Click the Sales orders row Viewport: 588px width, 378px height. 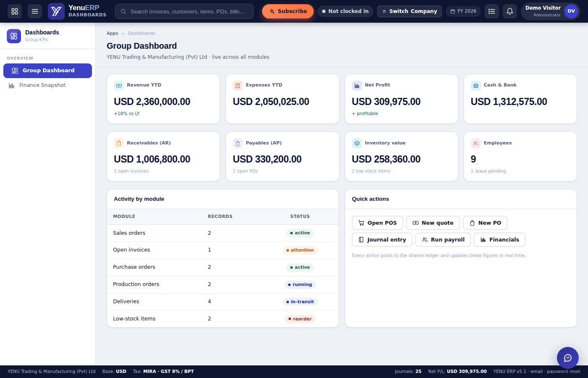point(223,233)
